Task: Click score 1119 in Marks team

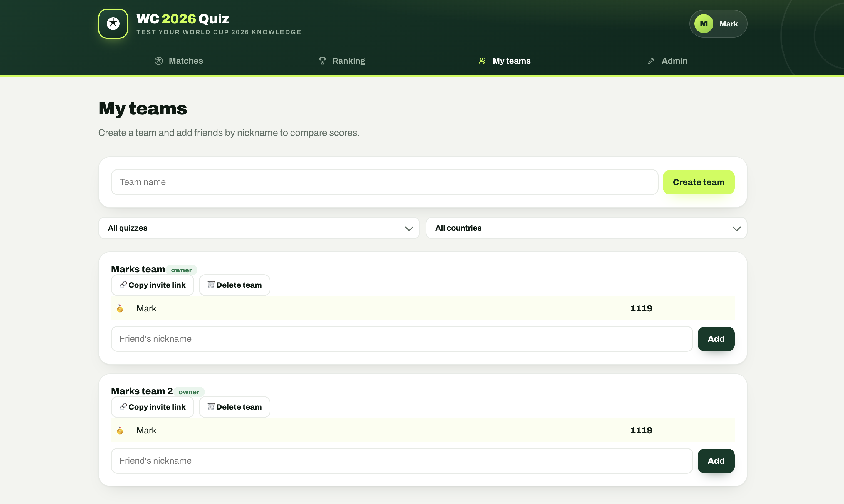Action: click(x=641, y=308)
